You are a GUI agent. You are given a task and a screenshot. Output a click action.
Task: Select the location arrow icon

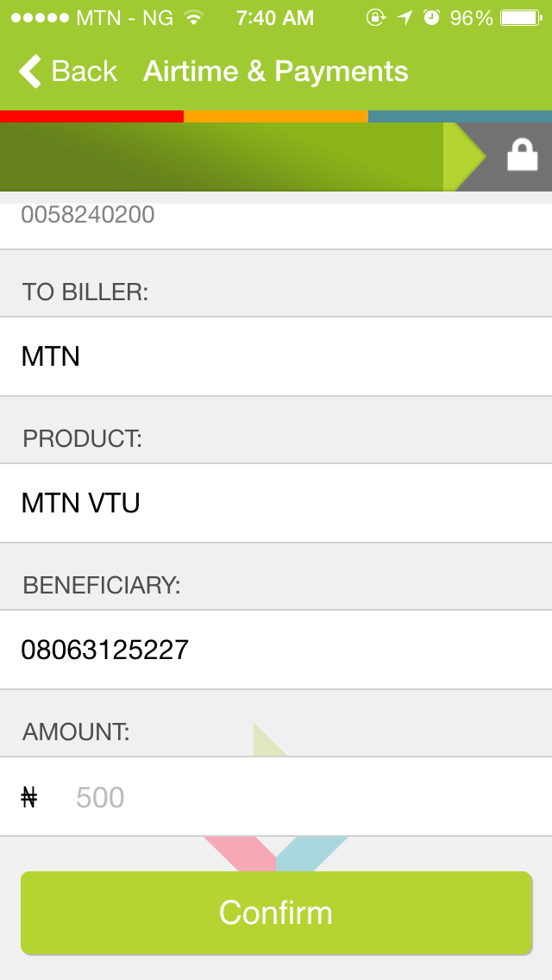pyautogui.click(x=404, y=17)
